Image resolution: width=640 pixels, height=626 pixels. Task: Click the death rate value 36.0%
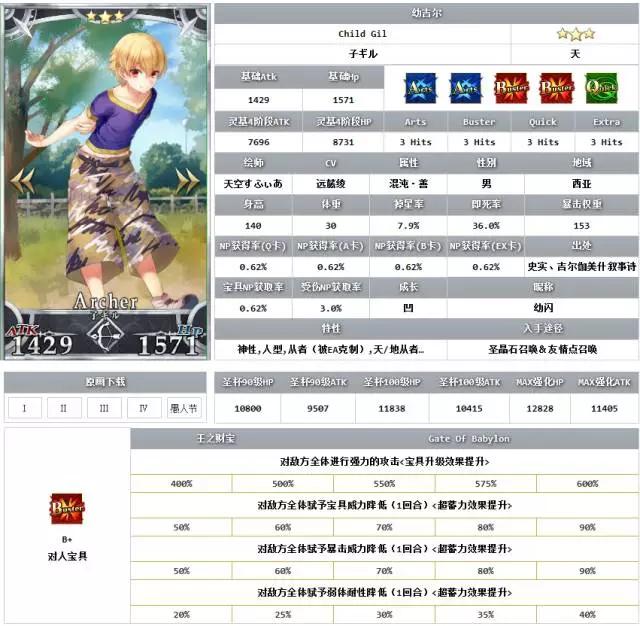point(486,226)
